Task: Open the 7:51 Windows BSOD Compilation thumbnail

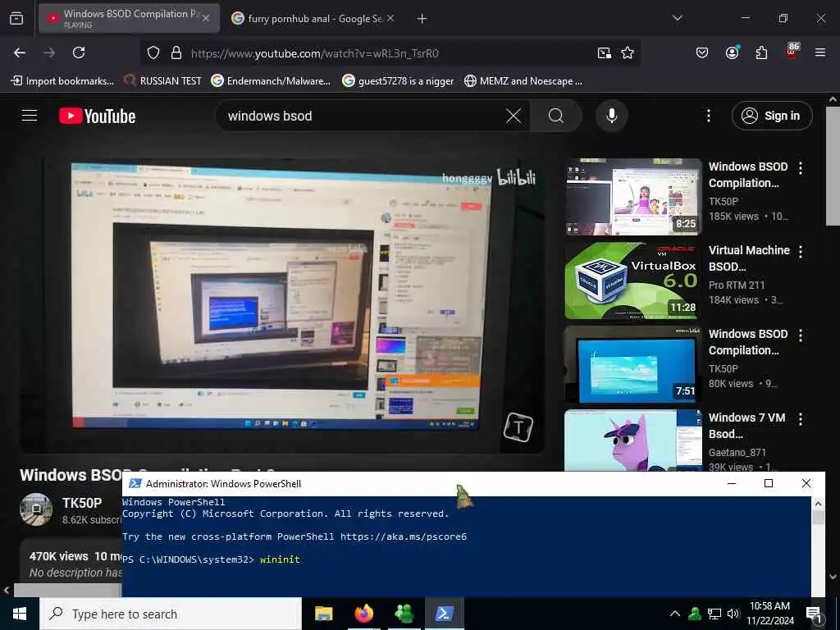Action: 633,363
